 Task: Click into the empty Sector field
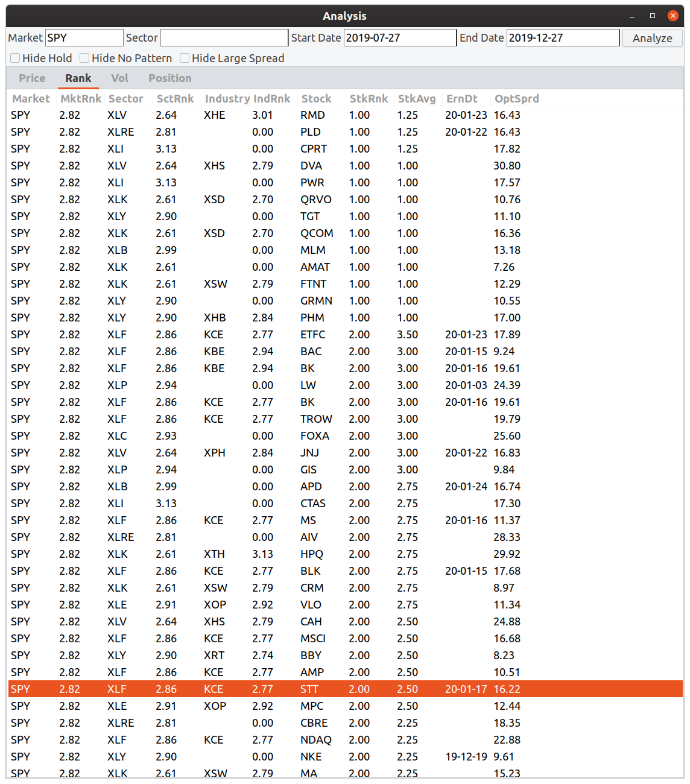click(224, 37)
